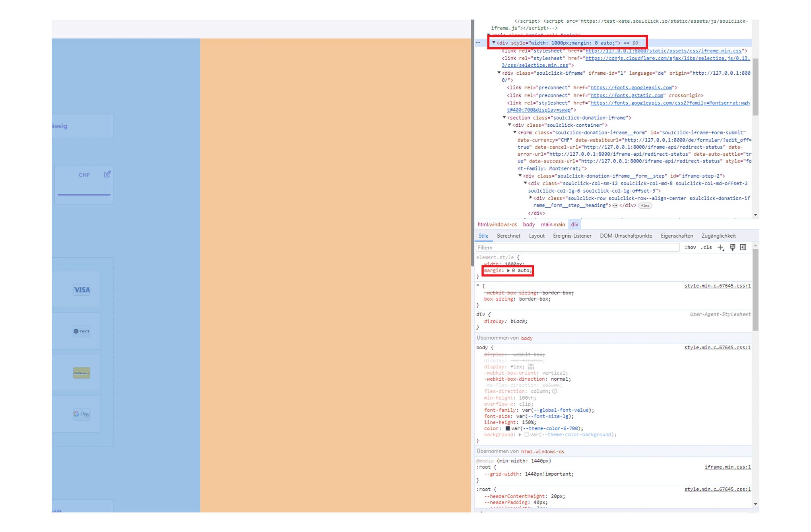Switch to the Berechnet tab
This screenshot has width=811, height=532.
[508, 236]
